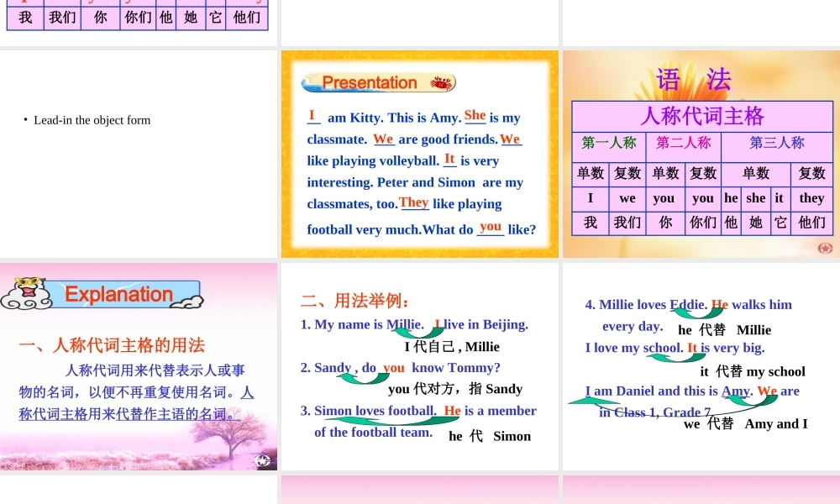Click the sunglasses cloud character icon
Screen dimensions: 840x504
28,293
